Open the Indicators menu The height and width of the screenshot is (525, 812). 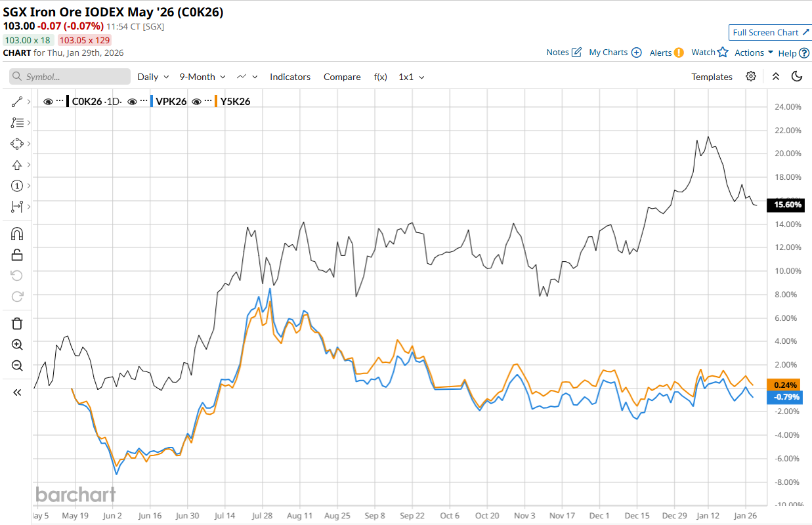(290, 77)
